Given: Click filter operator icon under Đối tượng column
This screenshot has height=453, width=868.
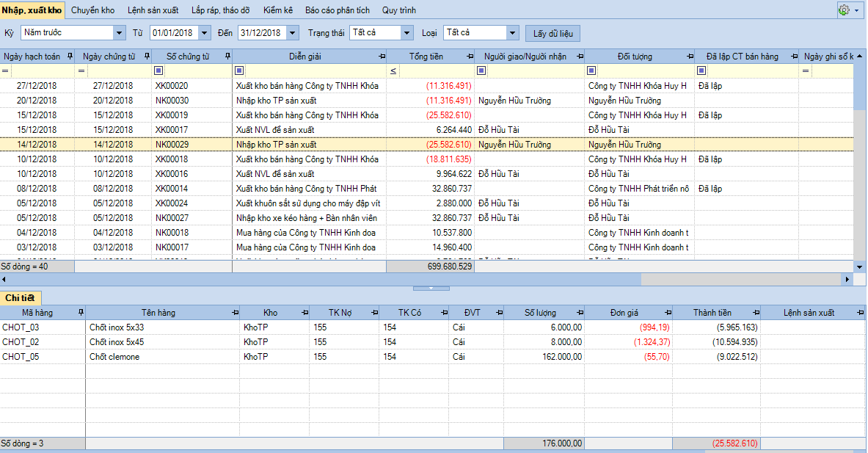Looking at the screenshot, I should (591, 70).
